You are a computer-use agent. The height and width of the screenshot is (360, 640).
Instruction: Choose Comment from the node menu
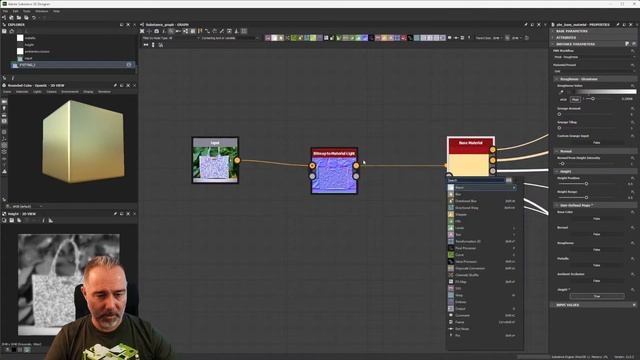pos(482,316)
